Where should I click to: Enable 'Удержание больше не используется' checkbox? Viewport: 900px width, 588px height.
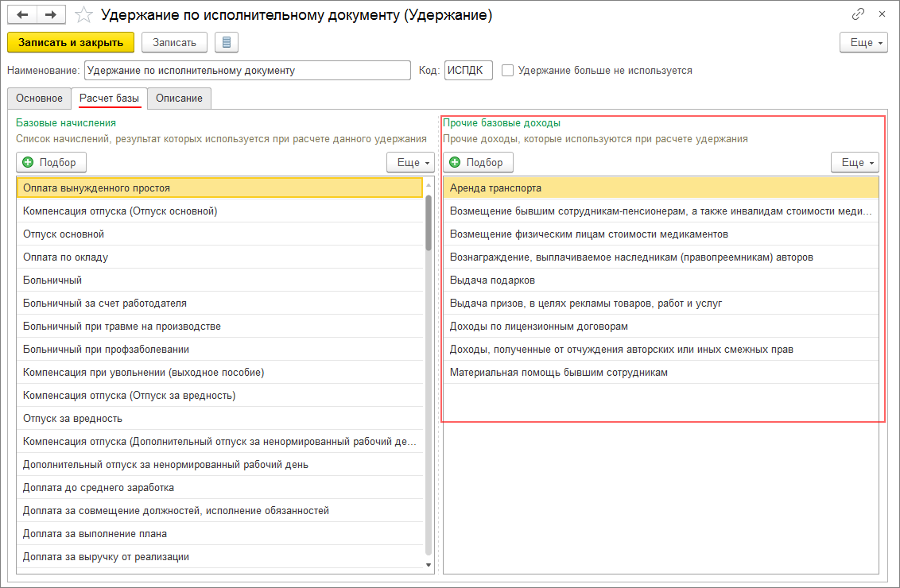508,70
